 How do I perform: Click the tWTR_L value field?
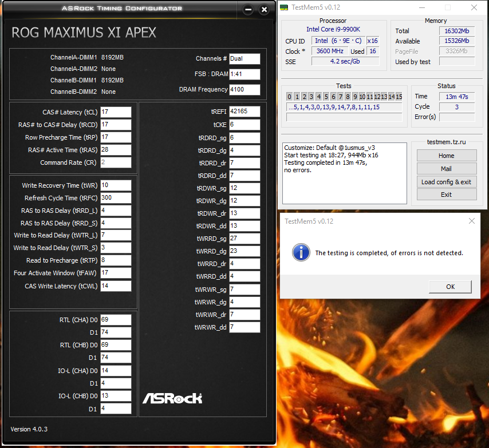click(116, 235)
